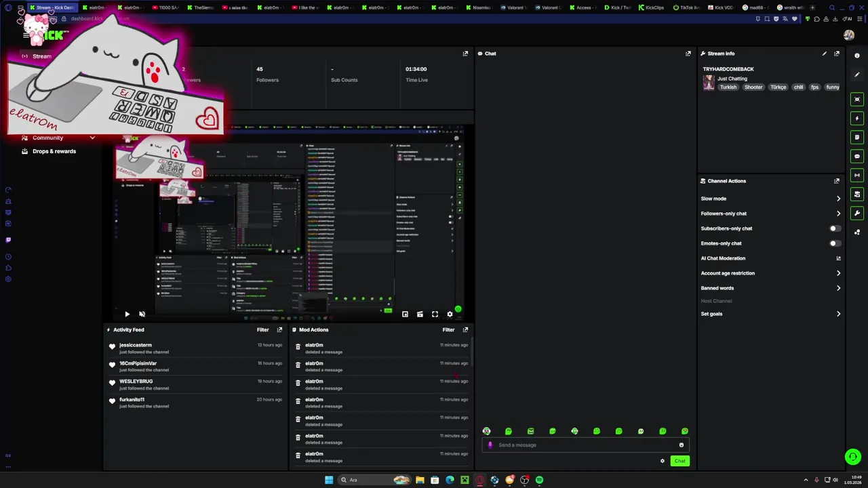The height and width of the screenshot is (488, 868).
Task: Click the info icon in right sidebar
Action: (x=857, y=56)
